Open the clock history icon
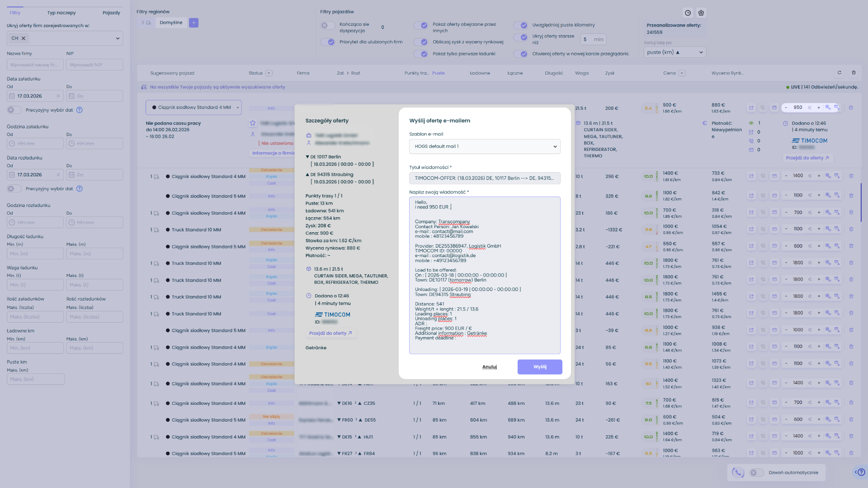 tap(688, 13)
